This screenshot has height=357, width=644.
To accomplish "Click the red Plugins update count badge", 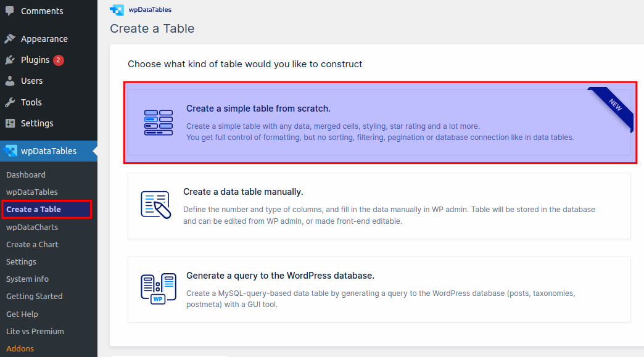I will (x=58, y=59).
